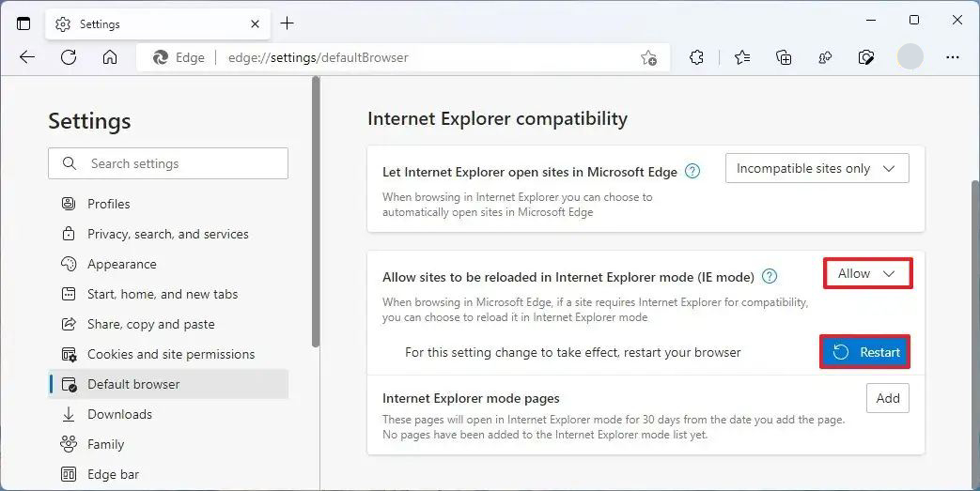Open Edge bar settings section
The image size is (980, 491).
(x=169, y=474)
